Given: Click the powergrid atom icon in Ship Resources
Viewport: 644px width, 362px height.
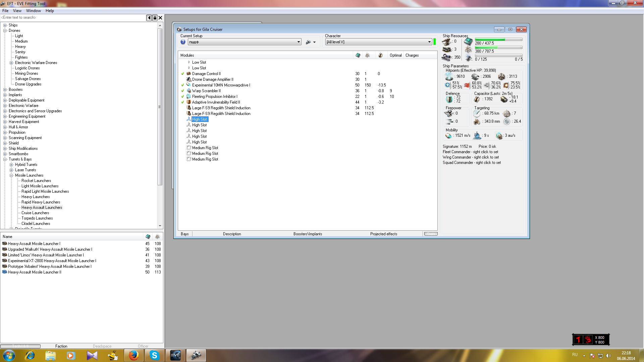Looking at the screenshot, I should click(x=468, y=50).
